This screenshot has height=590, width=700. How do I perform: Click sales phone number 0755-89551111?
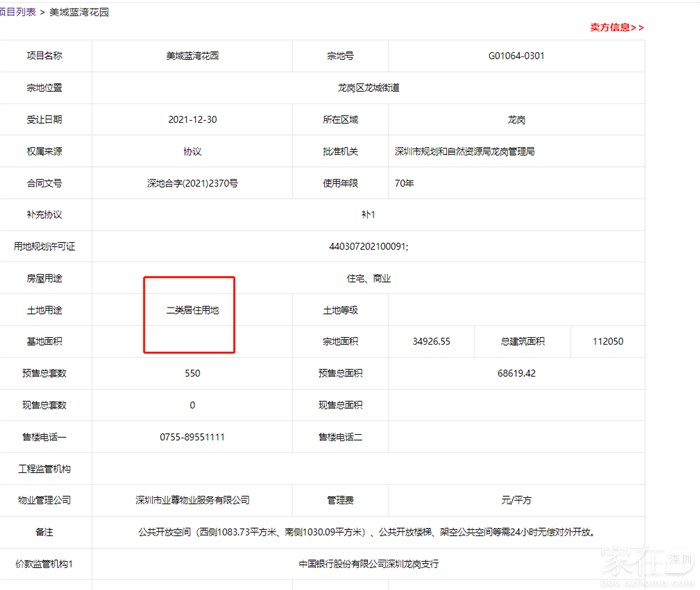tap(192, 437)
